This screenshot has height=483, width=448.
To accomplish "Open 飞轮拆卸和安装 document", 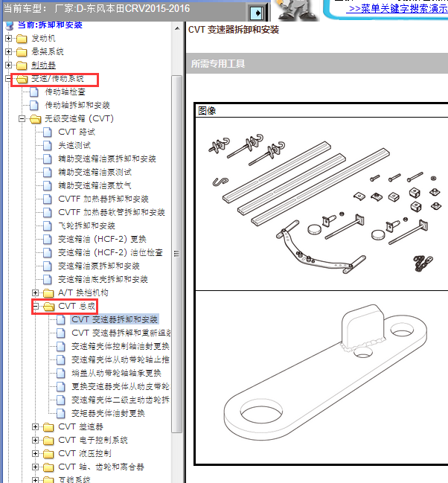I will [x=86, y=225].
